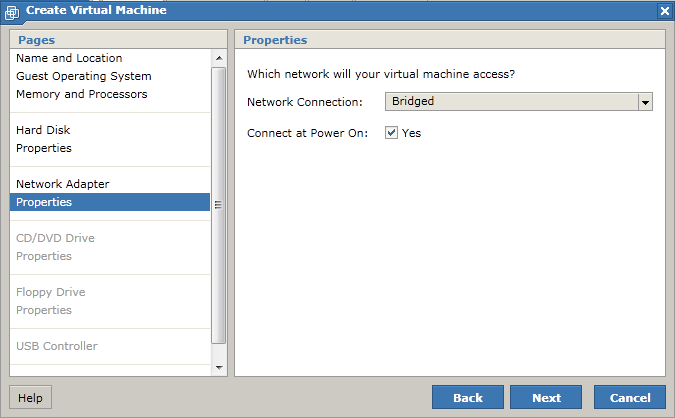Viewport: 675px width, 418px height.
Task: Close the Create Virtual Machine dialog
Action: [665, 11]
